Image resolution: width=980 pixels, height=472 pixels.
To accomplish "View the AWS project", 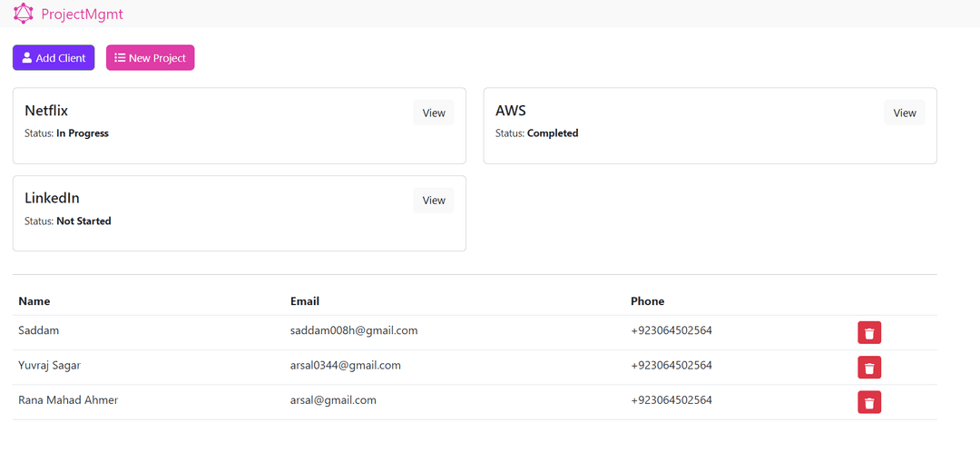I will pos(905,113).
